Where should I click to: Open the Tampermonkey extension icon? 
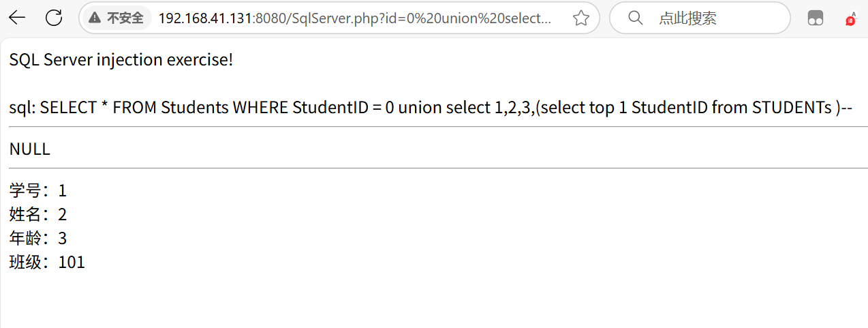816,18
